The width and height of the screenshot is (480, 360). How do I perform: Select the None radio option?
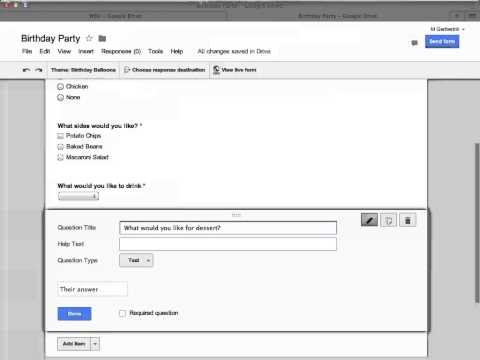60,98
